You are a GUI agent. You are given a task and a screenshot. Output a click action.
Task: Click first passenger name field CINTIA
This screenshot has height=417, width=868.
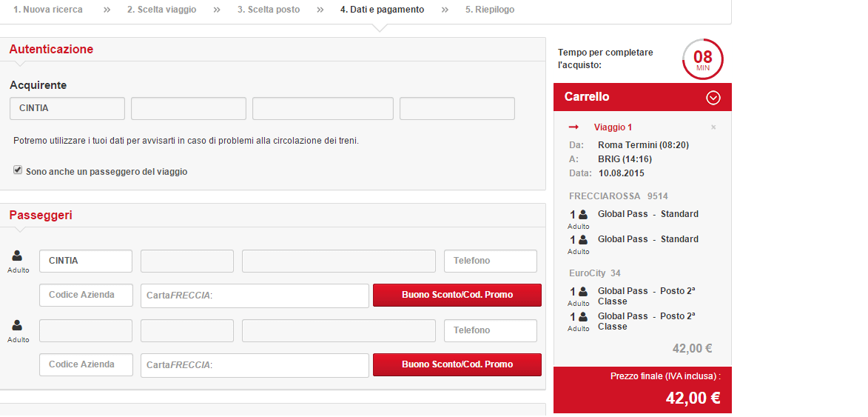(86, 261)
